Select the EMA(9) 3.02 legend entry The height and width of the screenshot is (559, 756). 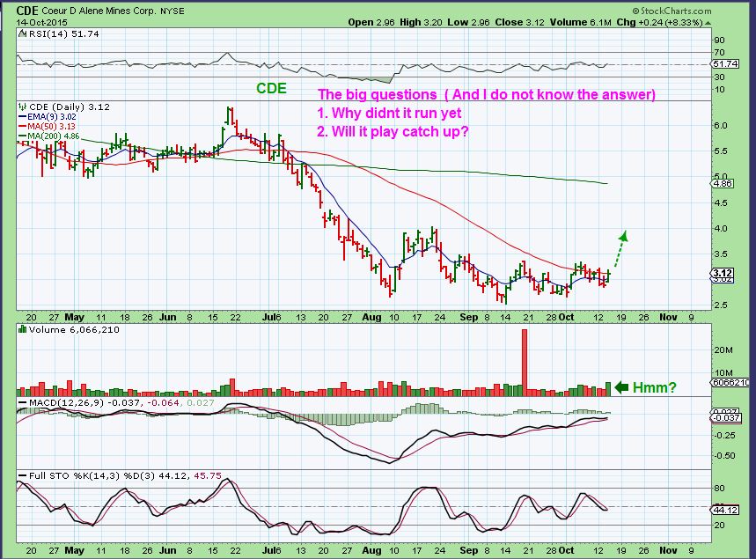[x=48, y=117]
